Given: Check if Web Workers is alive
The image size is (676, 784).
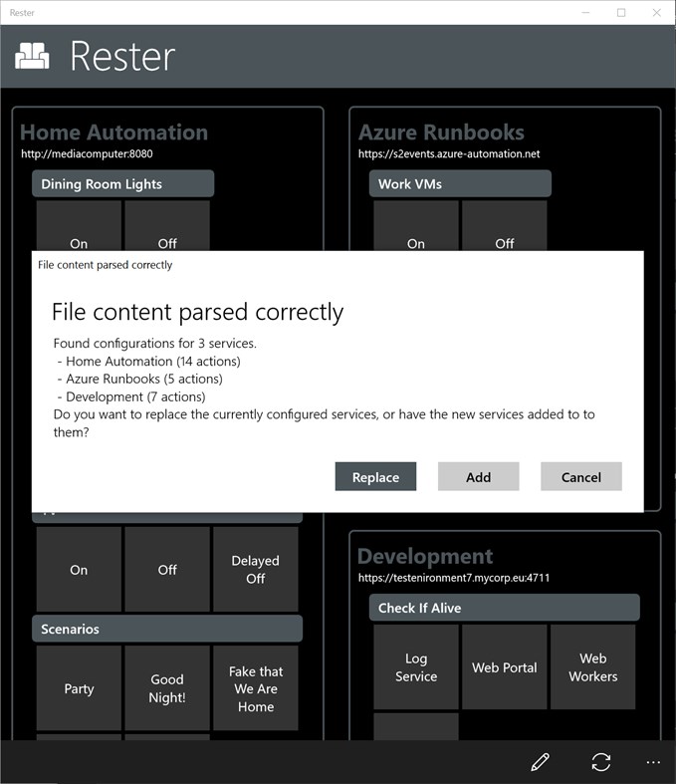Looking at the screenshot, I should (x=593, y=667).
